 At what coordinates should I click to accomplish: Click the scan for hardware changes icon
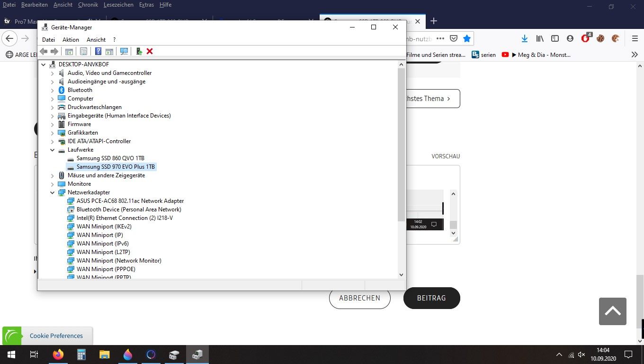click(x=124, y=51)
